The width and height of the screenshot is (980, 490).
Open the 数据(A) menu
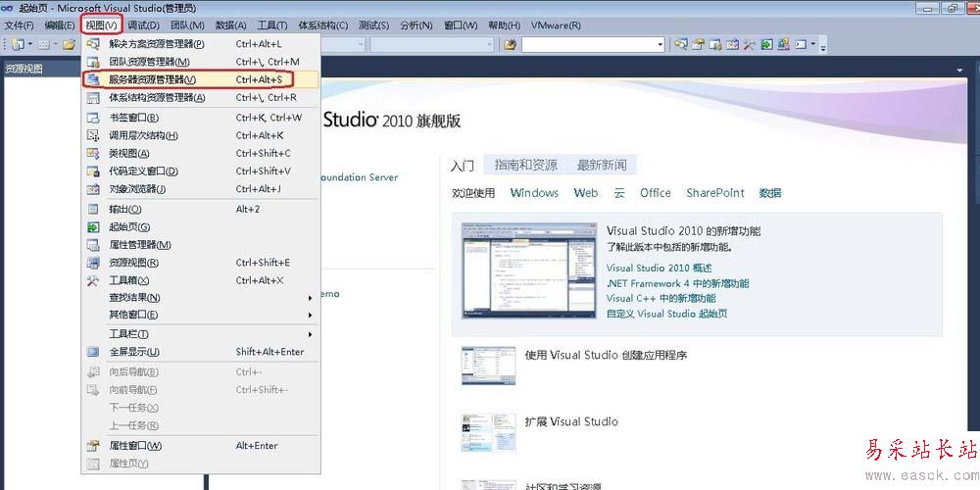click(230, 25)
